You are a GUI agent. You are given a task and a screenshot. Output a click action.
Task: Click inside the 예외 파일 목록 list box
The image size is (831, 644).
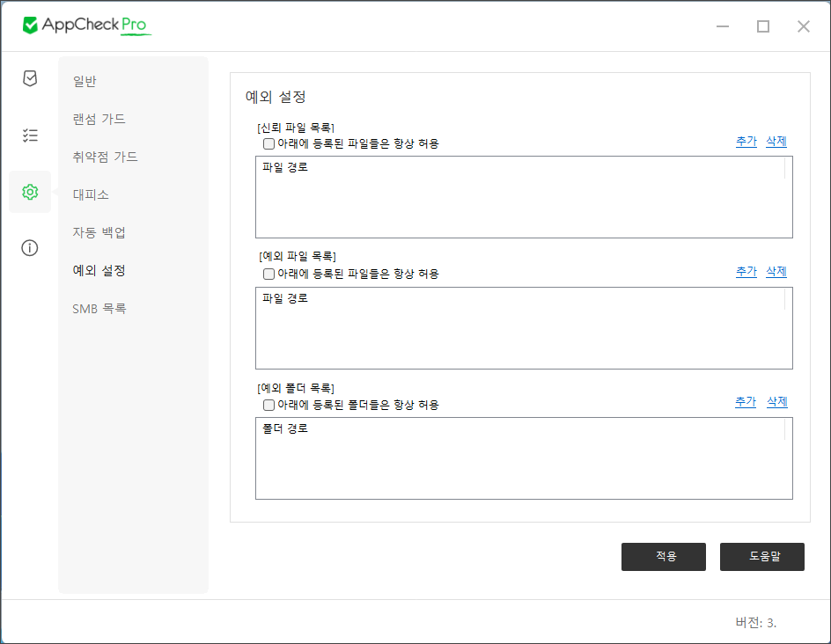tap(523, 334)
